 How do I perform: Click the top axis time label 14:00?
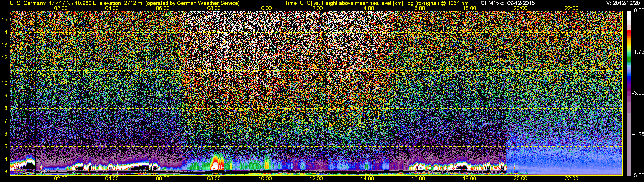click(x=367, y=8)
